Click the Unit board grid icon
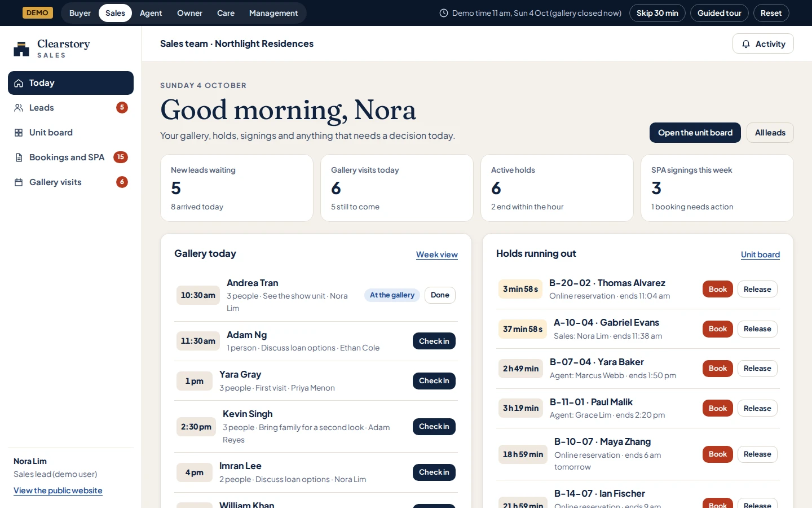Viewport: 812px width, 508px height. point(19,133)
